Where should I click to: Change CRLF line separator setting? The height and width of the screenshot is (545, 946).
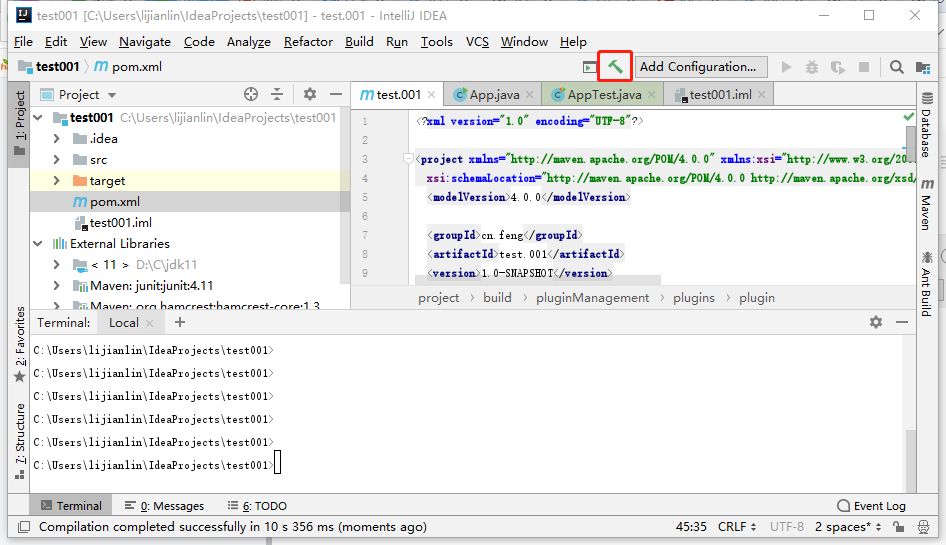[737, 527]
